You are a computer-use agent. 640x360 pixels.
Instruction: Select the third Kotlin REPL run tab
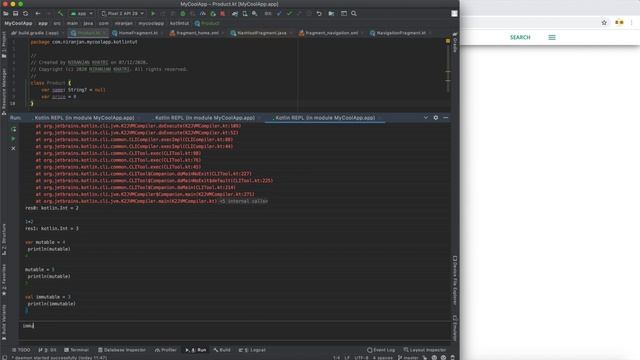pyautogui.click(x=325, y=118)
